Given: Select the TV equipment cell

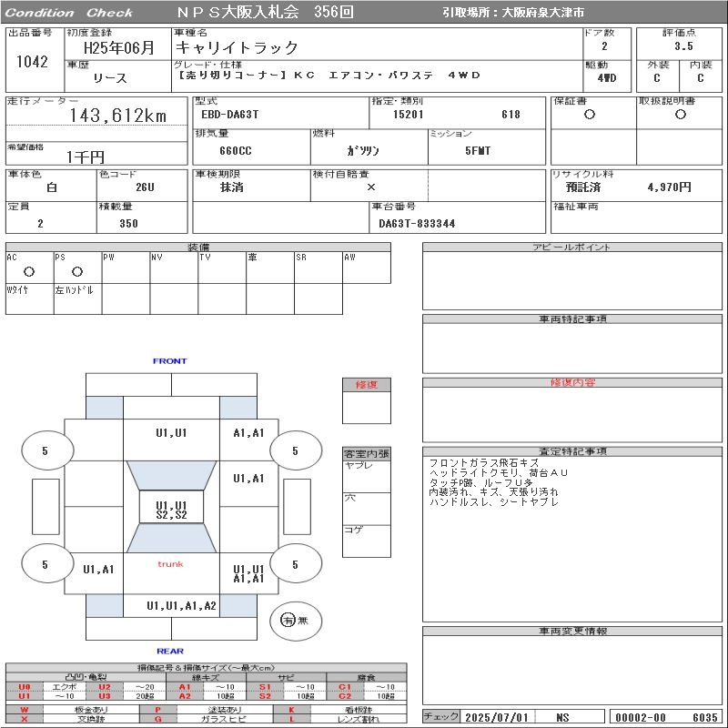Looking at the screenshot, I should pyautogui.click(x=222, y=268).
